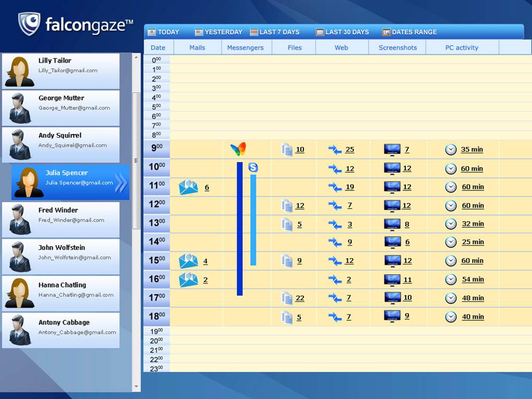Screen dimensions: 532x399
Task: Switch to Last 7 Days view
Action: point(274,32)
